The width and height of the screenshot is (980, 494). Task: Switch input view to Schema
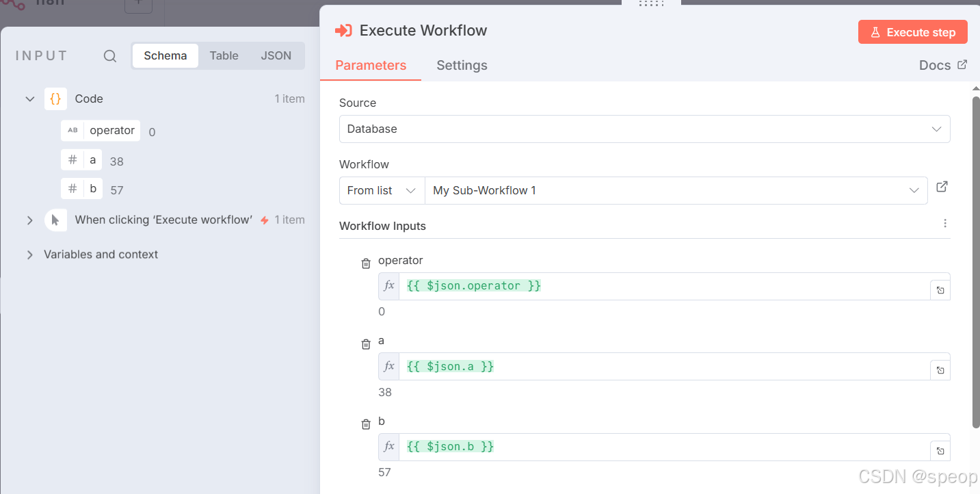[x=165, y=56]
